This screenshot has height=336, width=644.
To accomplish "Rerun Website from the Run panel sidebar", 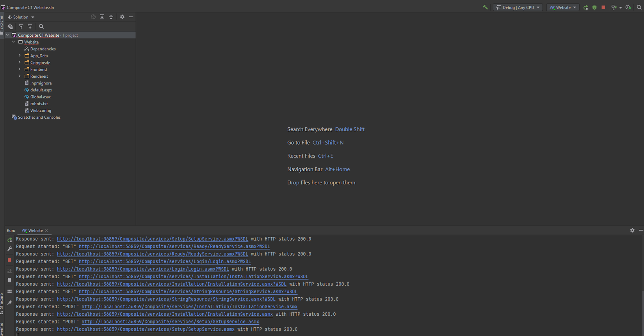I will [10, 240].
